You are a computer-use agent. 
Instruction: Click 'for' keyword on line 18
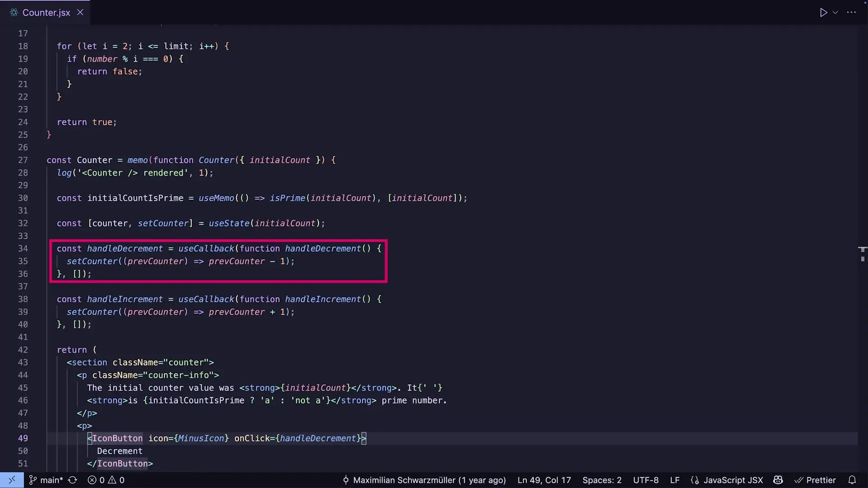tap(64, 46)
